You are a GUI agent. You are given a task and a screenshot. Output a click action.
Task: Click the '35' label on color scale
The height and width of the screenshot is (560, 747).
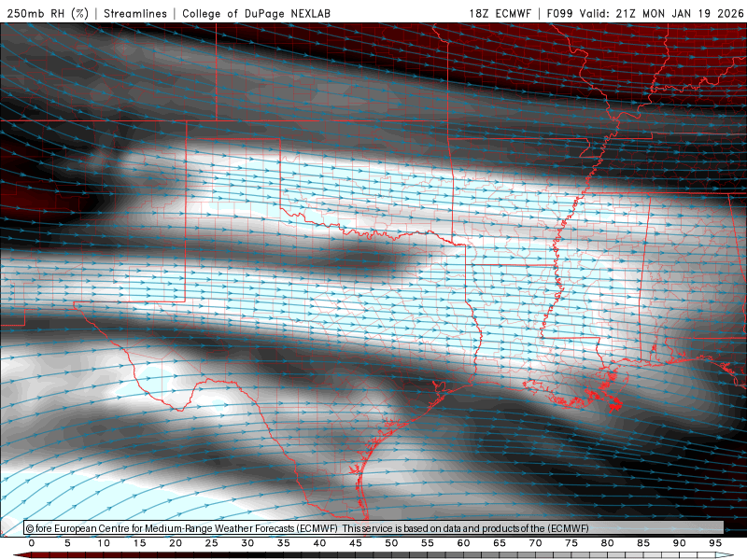284,543
